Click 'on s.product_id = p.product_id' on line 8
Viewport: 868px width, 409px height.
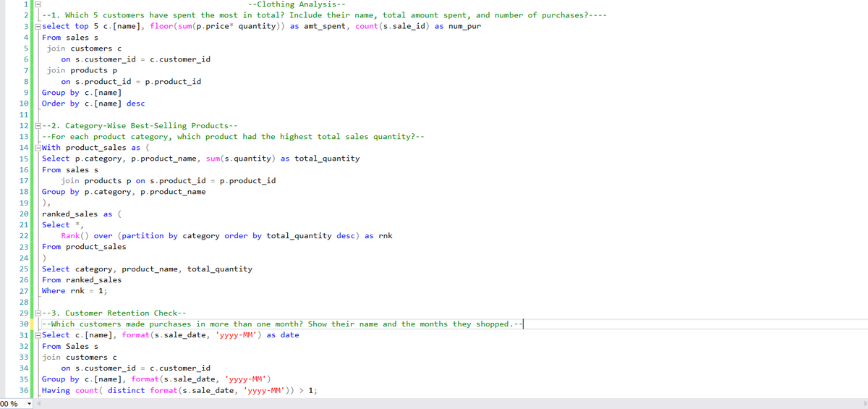click(131, 82)
